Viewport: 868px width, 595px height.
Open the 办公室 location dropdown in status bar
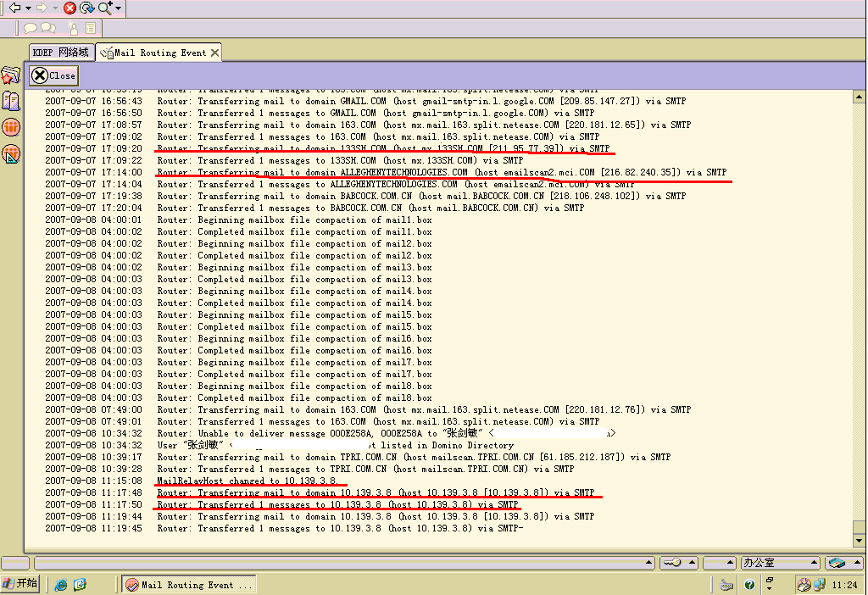(780, 563)
